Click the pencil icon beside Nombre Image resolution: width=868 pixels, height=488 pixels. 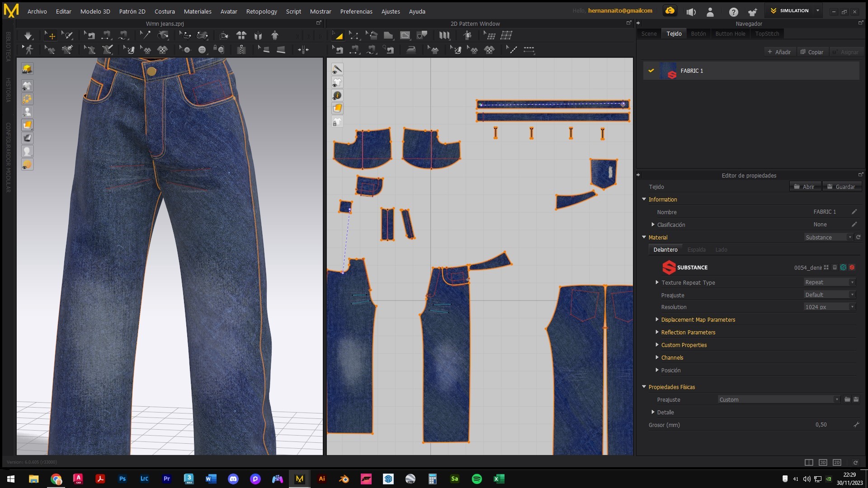tap(854, 212)
